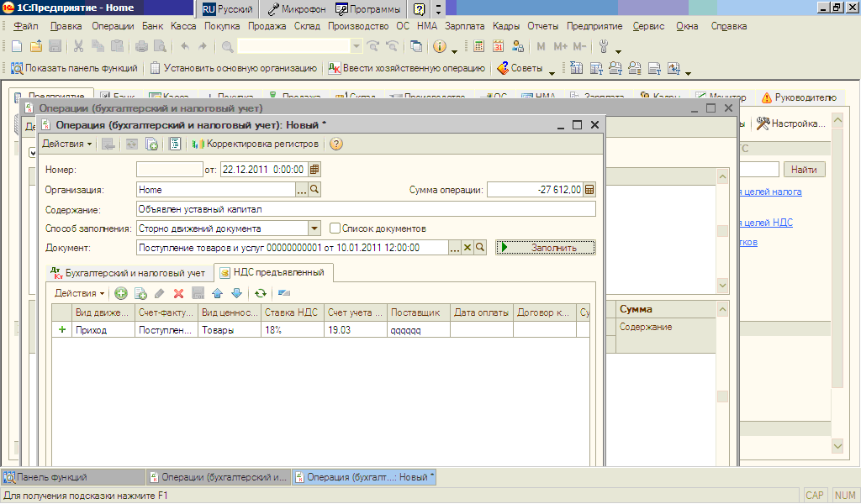Open the Способ заполнения dropdown

pyautogui.click(x=314, y=228)
